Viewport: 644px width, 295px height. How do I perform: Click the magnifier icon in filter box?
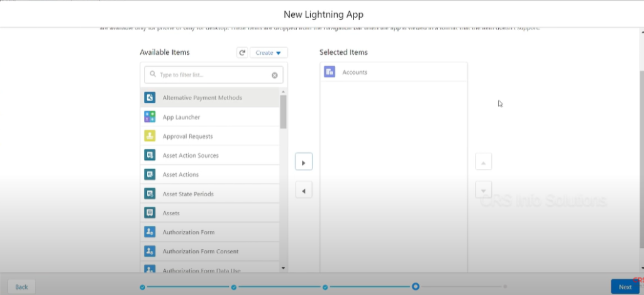[x=153, y=74]
